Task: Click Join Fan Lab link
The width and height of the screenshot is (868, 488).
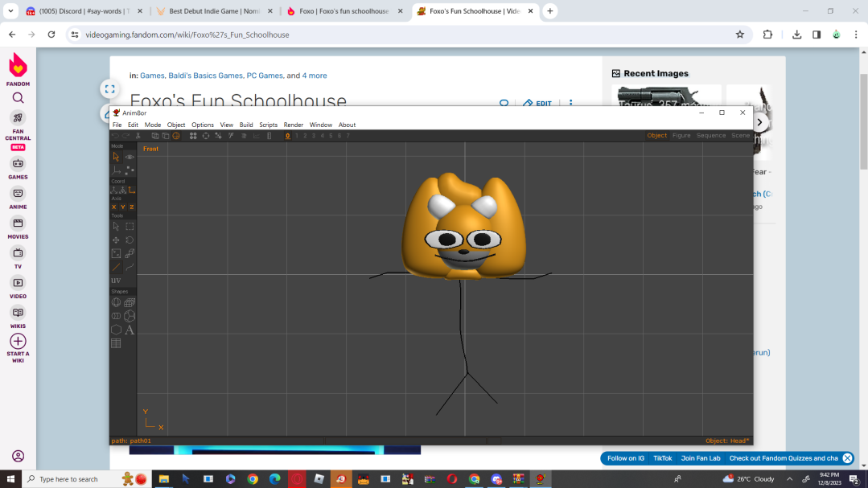Action: click(701, 458)
